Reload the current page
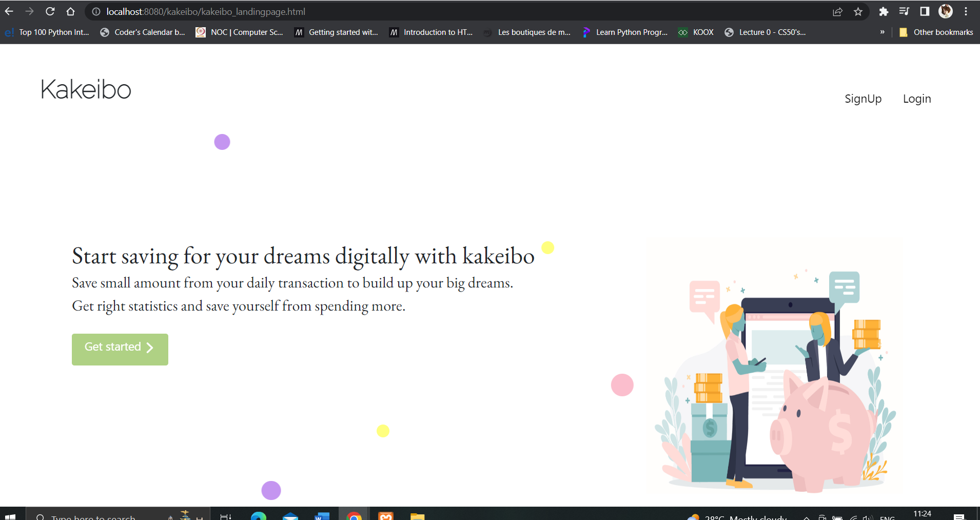Screen dimensions: 980x520 tap(50, 11)
